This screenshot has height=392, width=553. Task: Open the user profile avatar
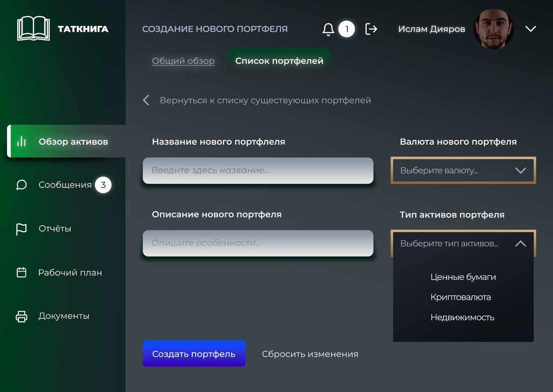point(493,29)
